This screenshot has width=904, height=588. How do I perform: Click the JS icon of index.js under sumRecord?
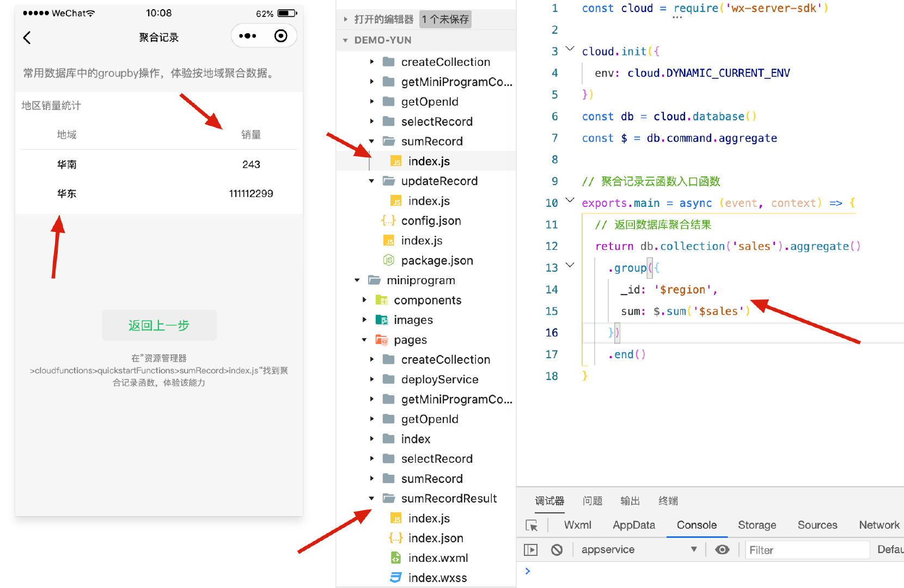[396, 161]
